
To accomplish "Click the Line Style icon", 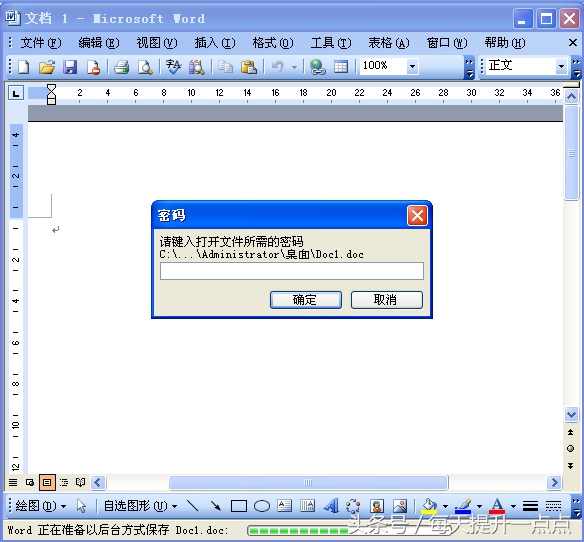I will pyautogui.click(x=530, y=506).
